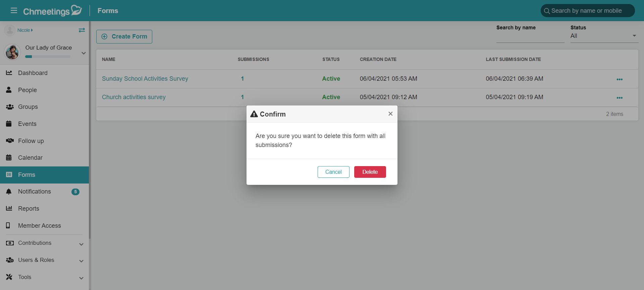Click the Member Access phone icon
This screenshot has height=290, width=644.
[8, 225]
